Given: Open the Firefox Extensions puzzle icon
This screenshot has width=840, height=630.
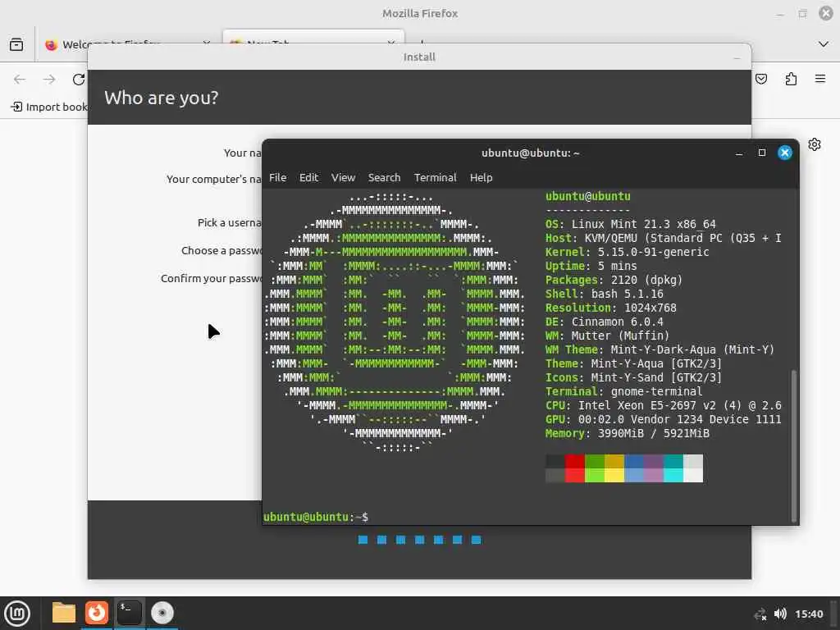Looking at the screenshot, I should (x=791, y=80).
